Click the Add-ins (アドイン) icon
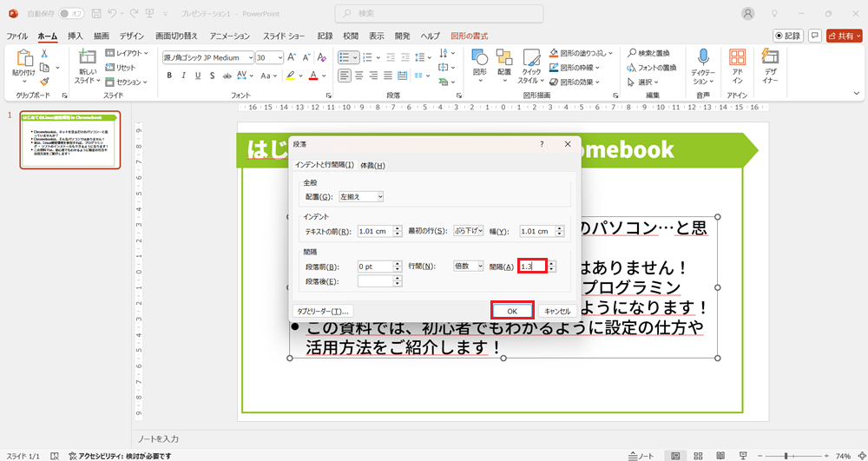868x461 pixels. coord(737,57)
